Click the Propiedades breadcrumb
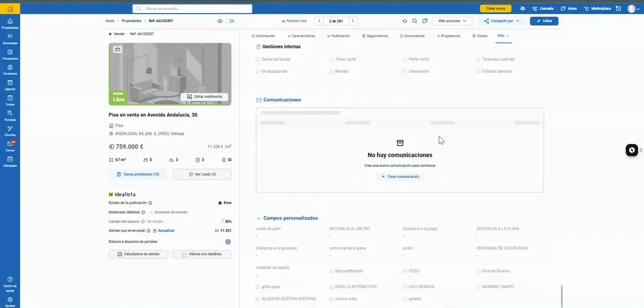This screenshot has width=644, height=308. 131,21
